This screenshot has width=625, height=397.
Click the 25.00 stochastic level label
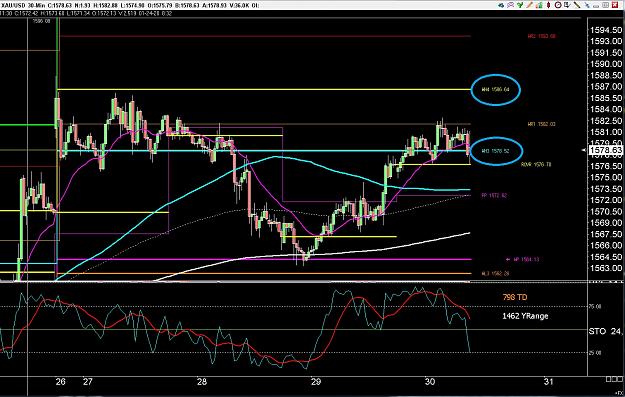pos(595,353)
